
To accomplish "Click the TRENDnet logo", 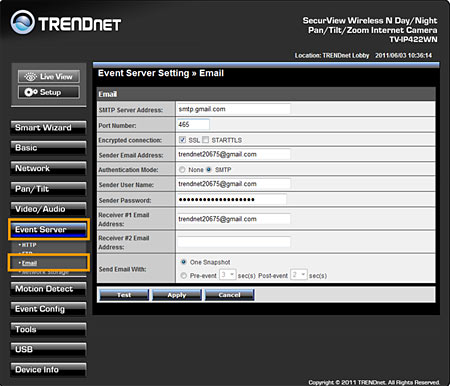I will coord(66,23).
